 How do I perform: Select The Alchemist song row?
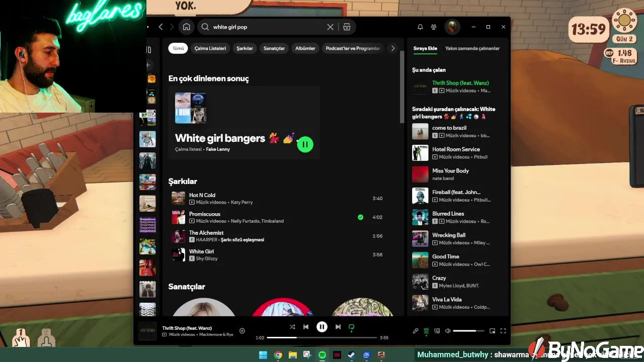coord(277,236)
